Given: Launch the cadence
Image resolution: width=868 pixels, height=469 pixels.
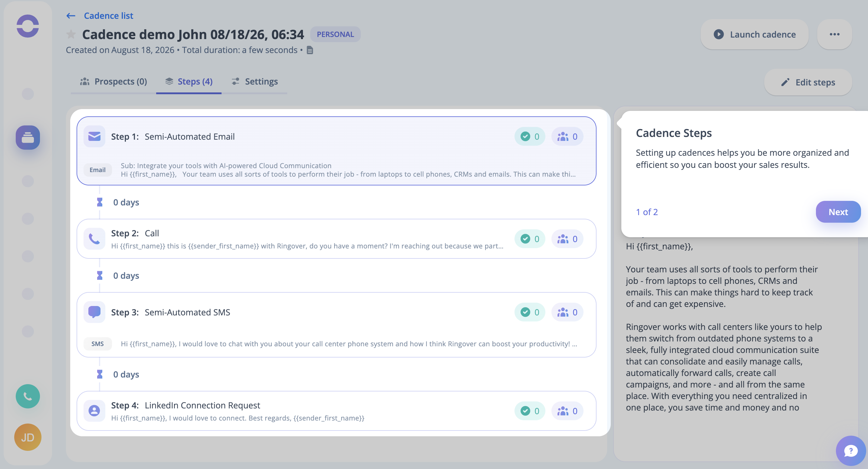Looking at the screenshot, I should tap(755, 35).
